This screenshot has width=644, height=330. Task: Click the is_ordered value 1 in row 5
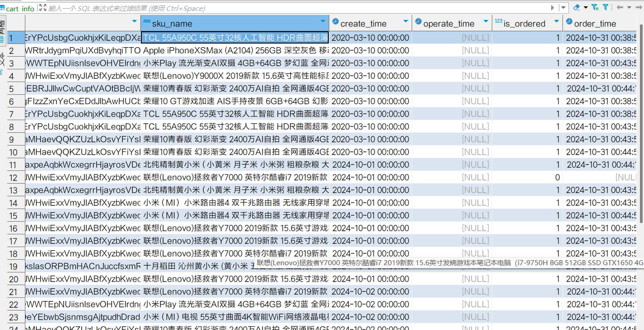tap(528, 88)
